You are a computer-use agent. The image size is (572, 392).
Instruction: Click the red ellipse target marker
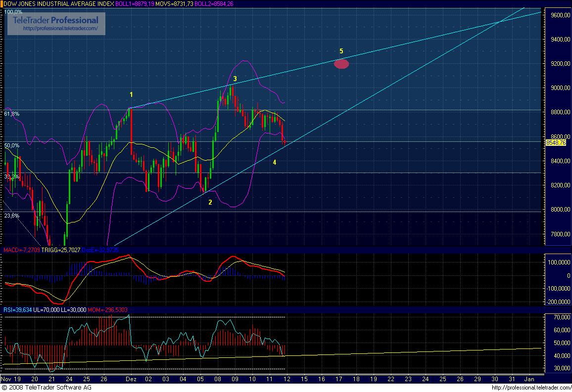click(x=341, y=64)
